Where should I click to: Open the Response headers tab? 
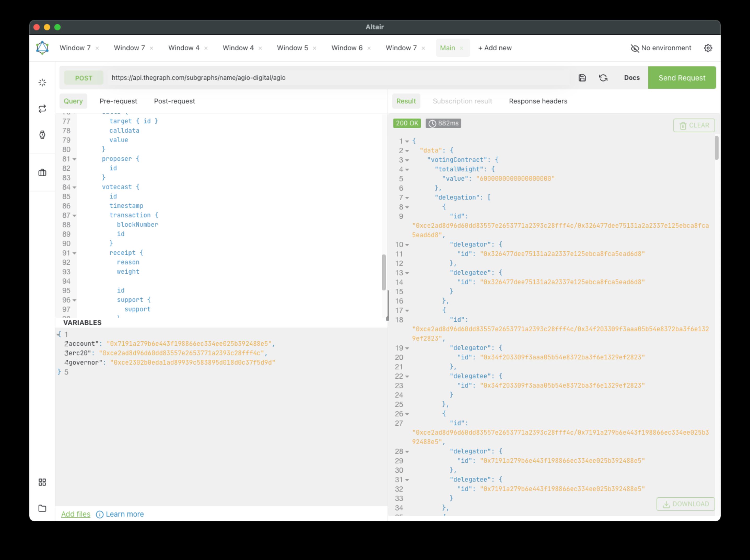[x=538, y=101]
